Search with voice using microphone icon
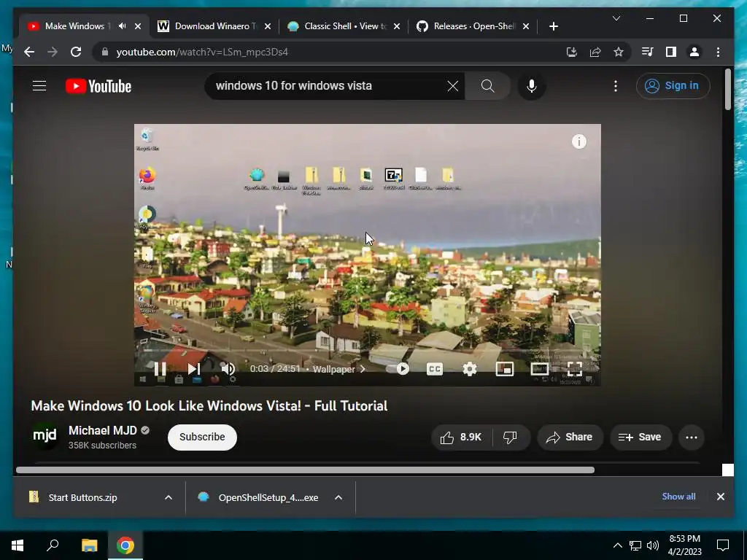 click(x=532, y=86)
